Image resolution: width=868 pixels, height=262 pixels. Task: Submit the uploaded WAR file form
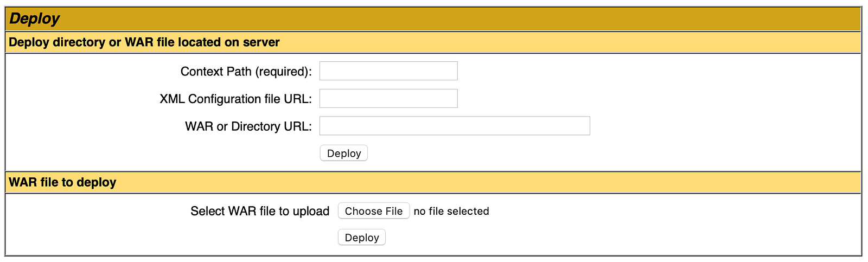[361, 238]
